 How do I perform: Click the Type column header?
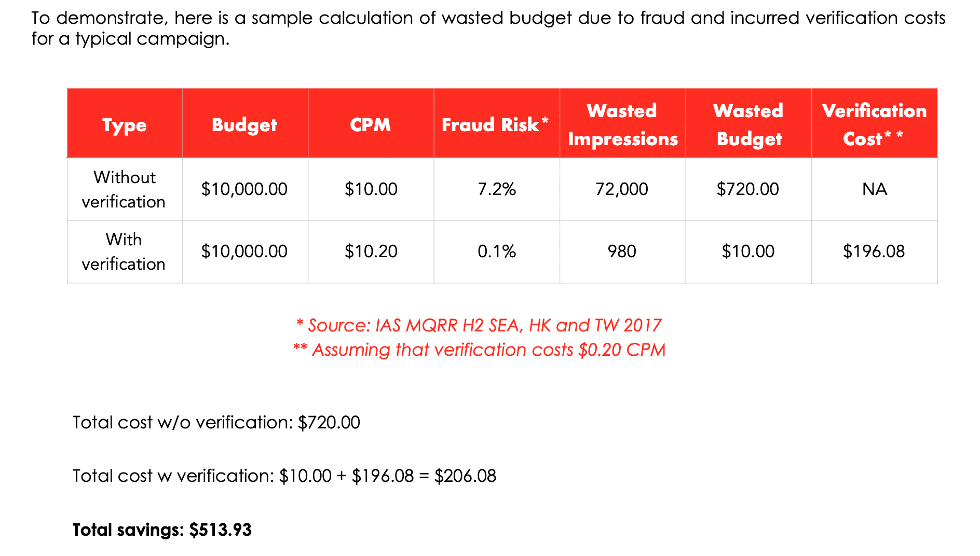coord(125,125)
